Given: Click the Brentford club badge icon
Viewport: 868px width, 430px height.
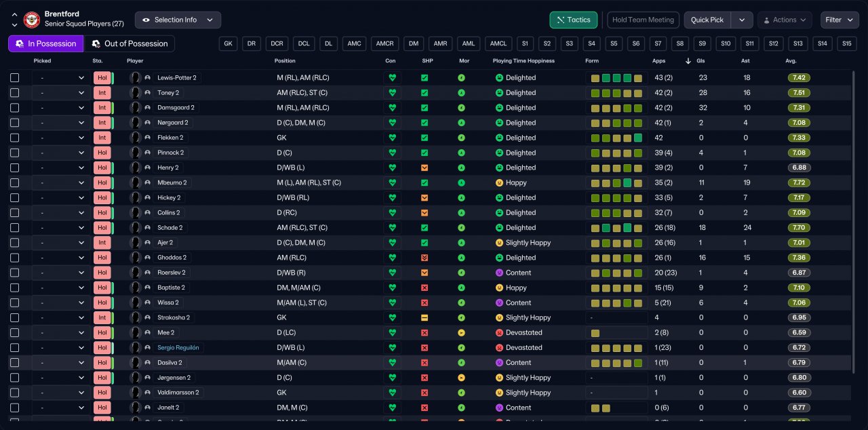Looking at the screenshot, I should tap(32, 20).
